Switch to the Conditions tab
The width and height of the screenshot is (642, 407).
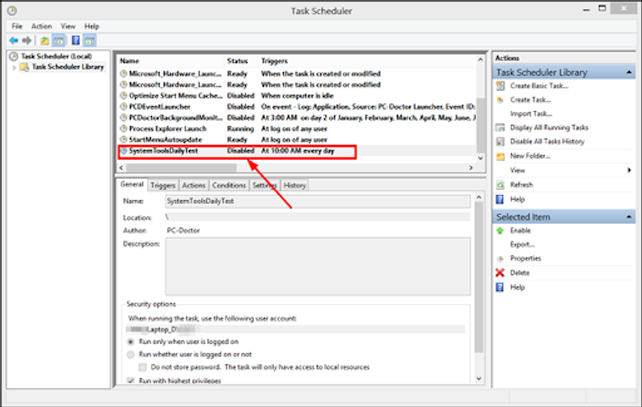pyautogui.click(x=229, y=185)
